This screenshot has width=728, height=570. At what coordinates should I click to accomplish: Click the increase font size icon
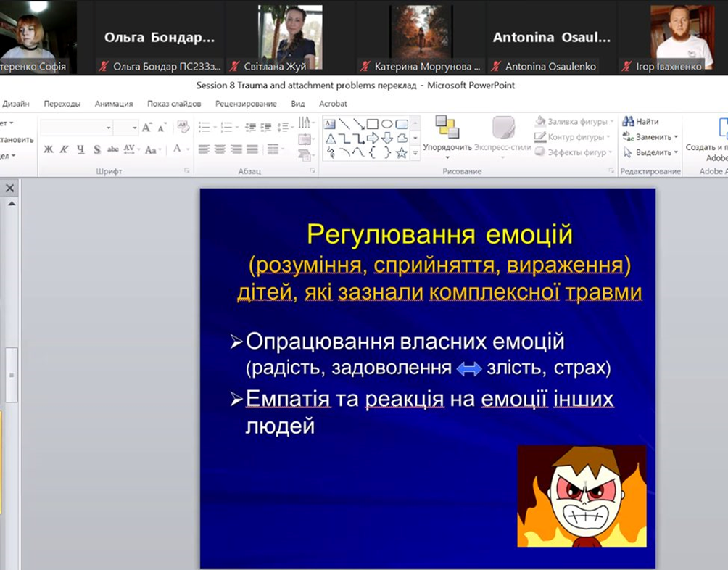pos(147,128)
